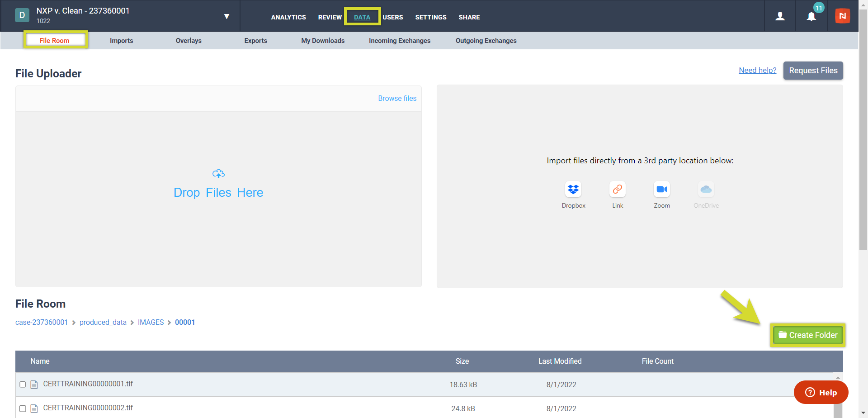This screenshot has height=418, width=868.
Task: Click Browse files link
Action: 397,98
